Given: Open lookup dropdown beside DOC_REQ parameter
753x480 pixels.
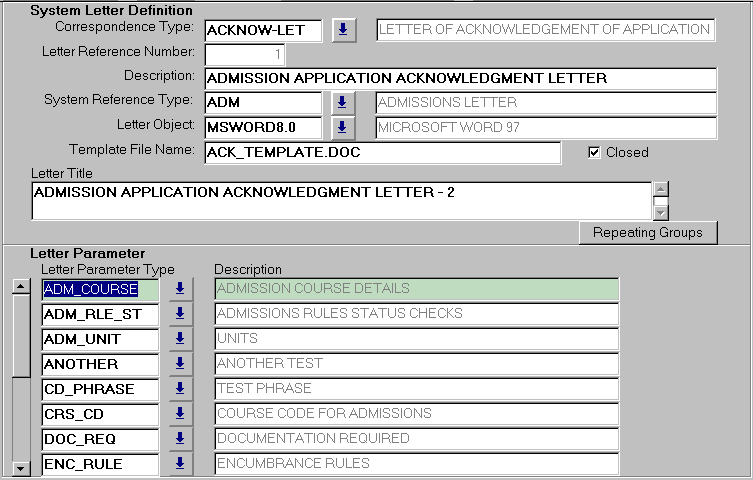Looking at the screenshot, I should 180,439.
